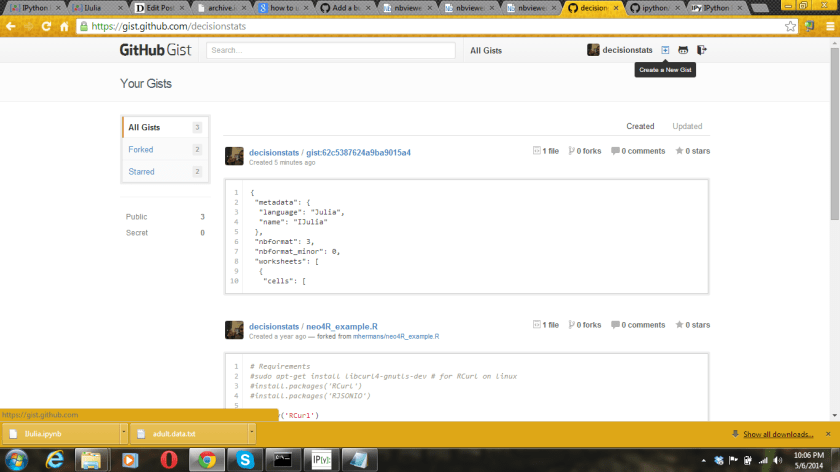Select the All Gists sidebar filter
The image size is (840, 472).
pos(165,128)
